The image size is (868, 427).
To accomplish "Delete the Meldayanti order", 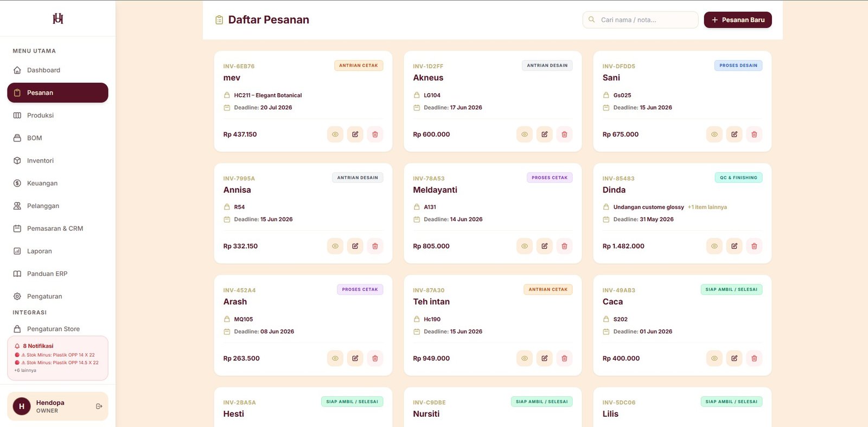I will (x=564, y=246).
